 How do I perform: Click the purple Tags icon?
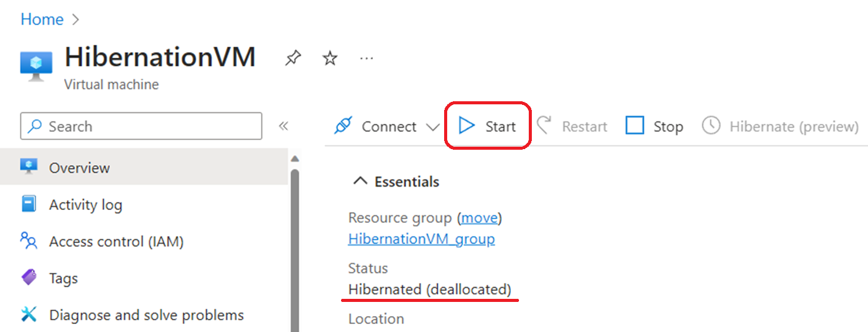pyautogui.click(x=29, y=277)
